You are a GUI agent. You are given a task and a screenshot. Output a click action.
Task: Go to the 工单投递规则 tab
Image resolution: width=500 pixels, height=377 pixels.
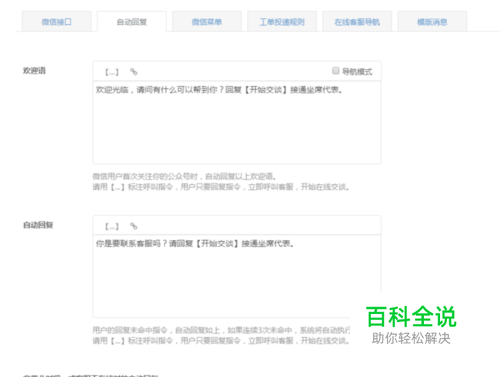tap(282, 22)
